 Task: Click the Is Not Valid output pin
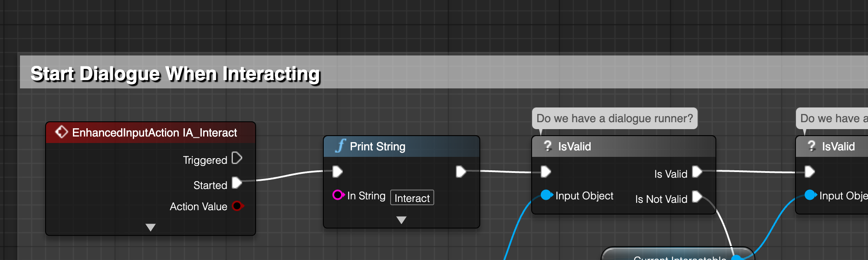pos(697,197)
